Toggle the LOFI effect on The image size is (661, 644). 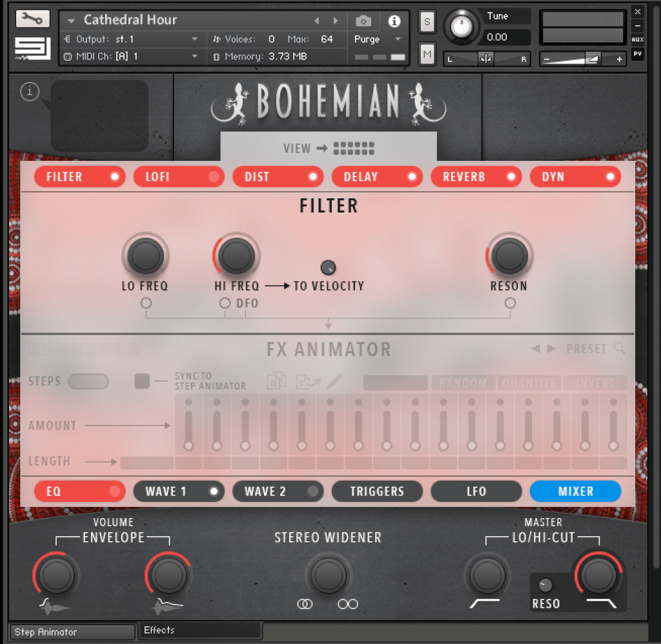point(214,177)
